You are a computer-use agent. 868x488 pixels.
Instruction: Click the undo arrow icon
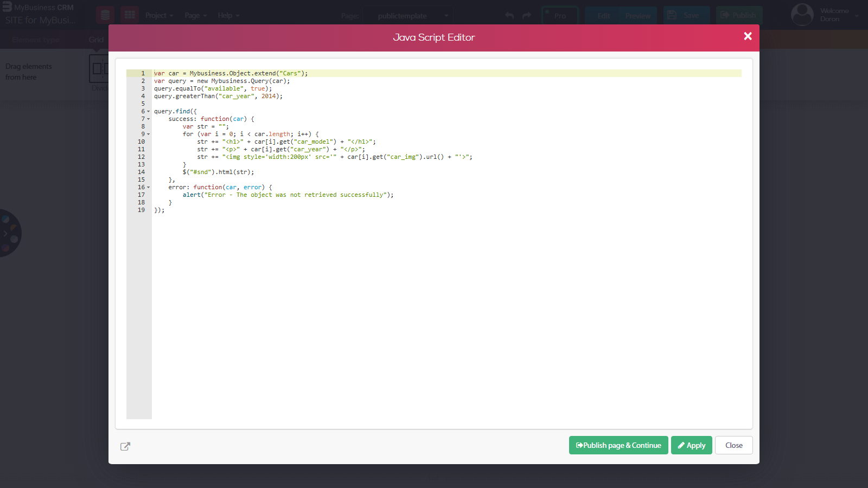509,15
